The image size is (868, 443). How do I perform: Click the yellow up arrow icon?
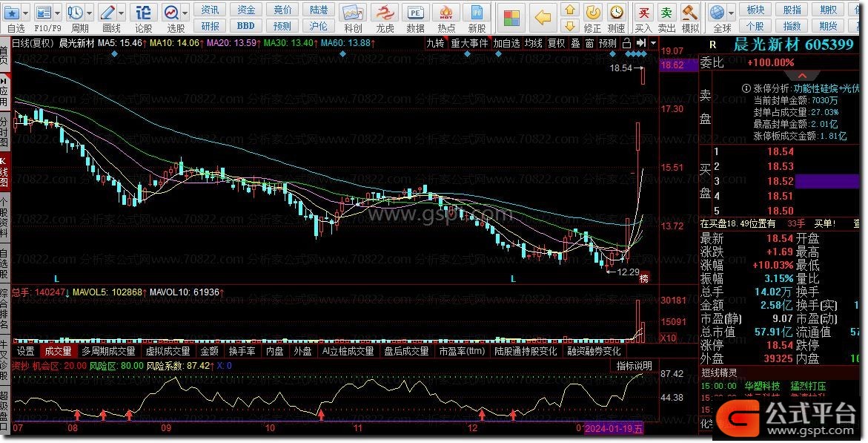coord(569,10)
